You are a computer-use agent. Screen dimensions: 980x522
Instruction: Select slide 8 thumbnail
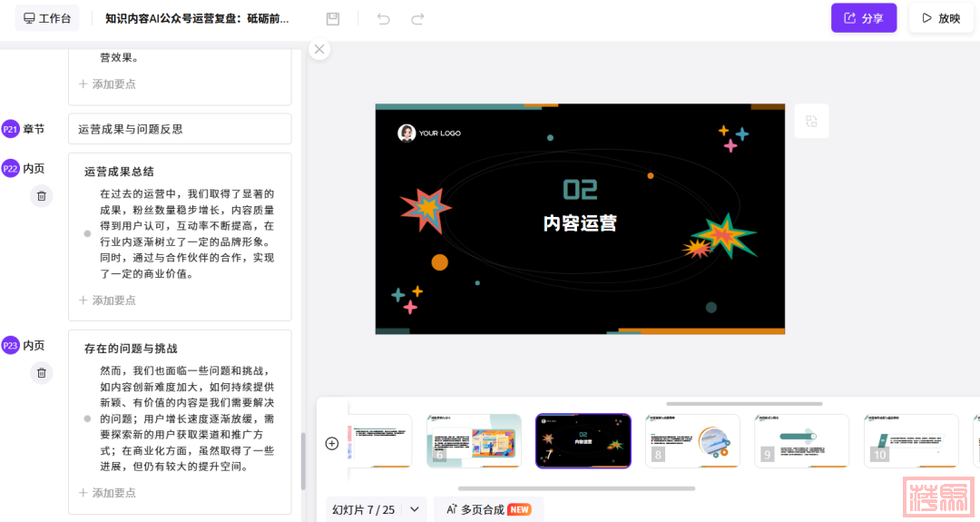(x=692, y=441)
